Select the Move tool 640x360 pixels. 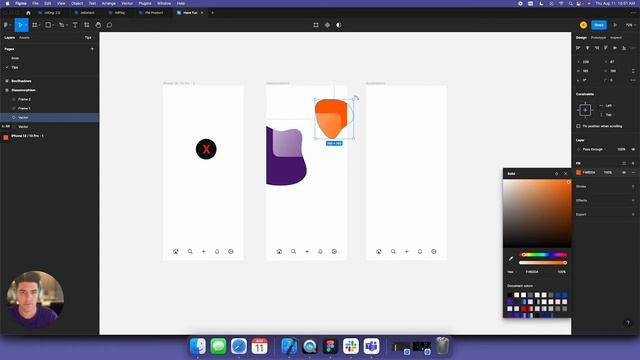point(19,25)
